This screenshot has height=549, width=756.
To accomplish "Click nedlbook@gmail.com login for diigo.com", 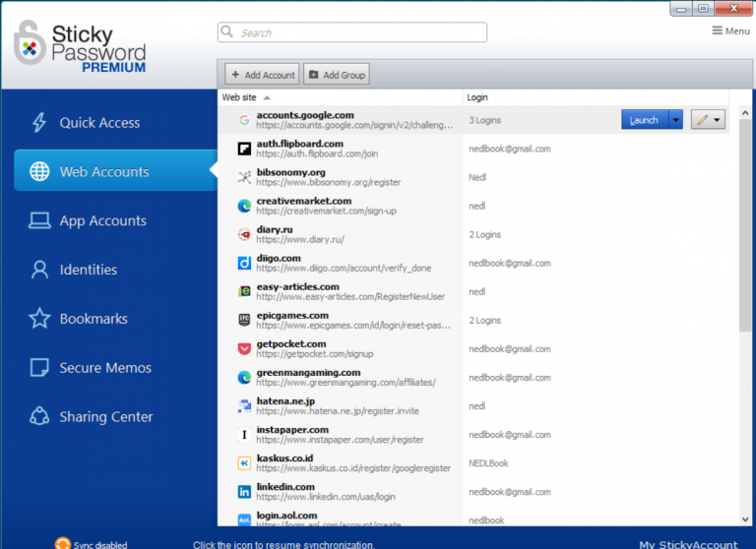I will [509, 263].
